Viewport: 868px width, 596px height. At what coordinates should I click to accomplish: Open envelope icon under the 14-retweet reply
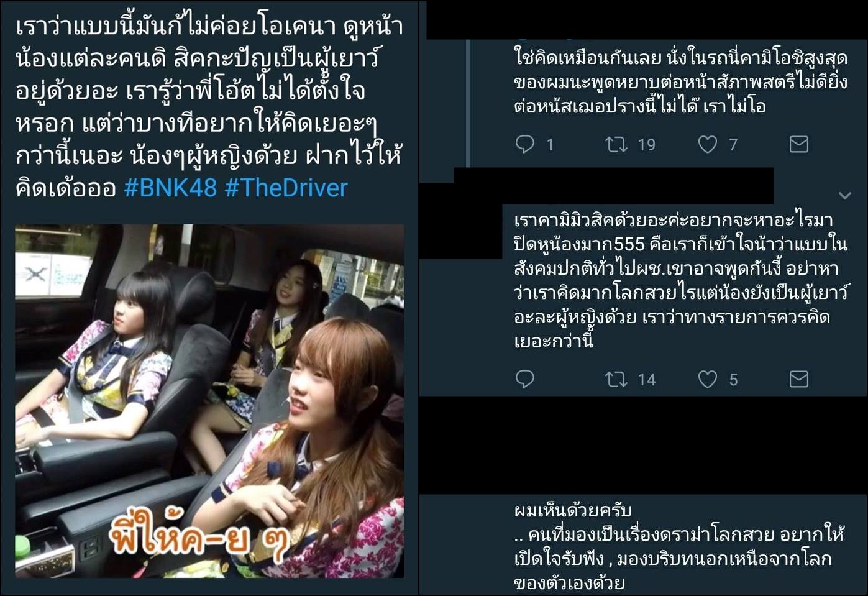click(x=798, y=379)
